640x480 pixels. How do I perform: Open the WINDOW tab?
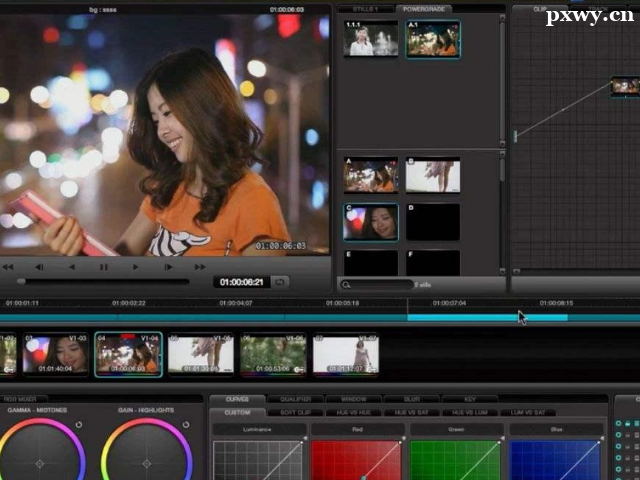point(353,399)
